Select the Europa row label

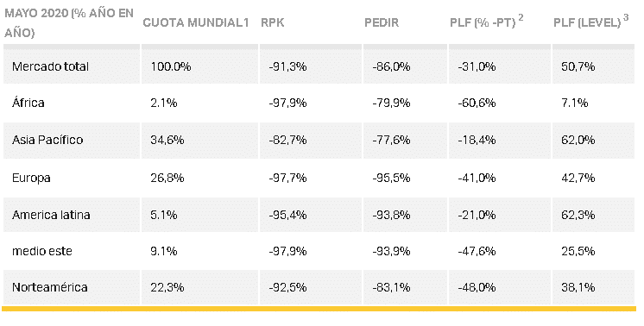tap(31, 178)
